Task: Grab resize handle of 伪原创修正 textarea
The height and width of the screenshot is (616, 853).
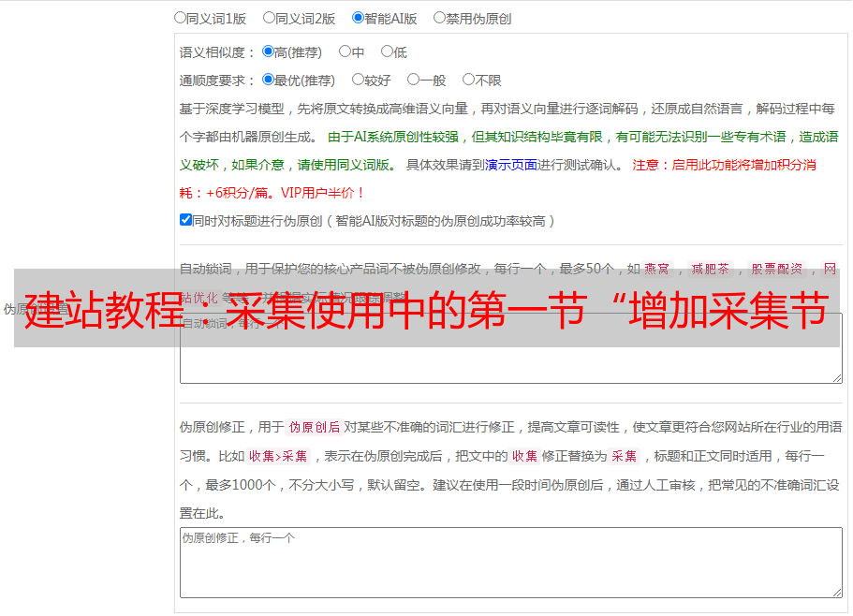Action: (837, 593)
